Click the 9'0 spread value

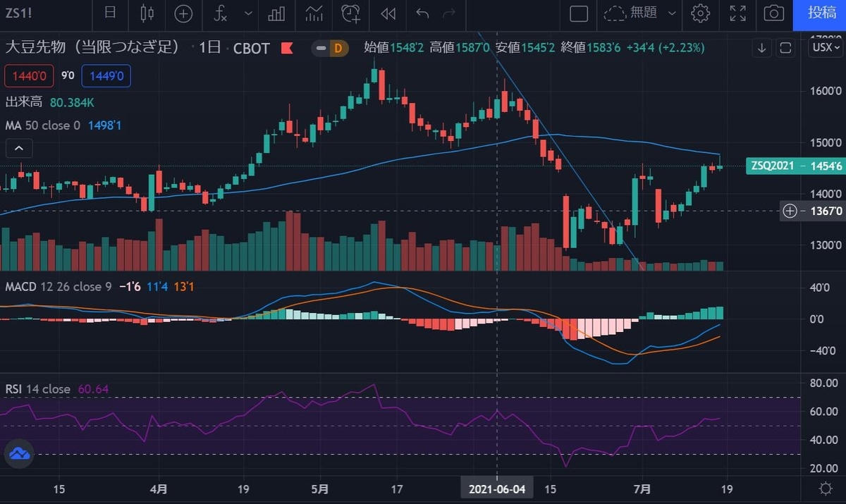(x=66, y=76)
